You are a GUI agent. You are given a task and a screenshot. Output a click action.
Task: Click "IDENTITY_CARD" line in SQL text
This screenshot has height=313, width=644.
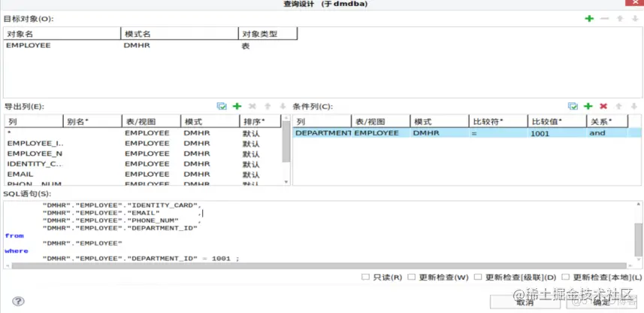tap(122, 205)
